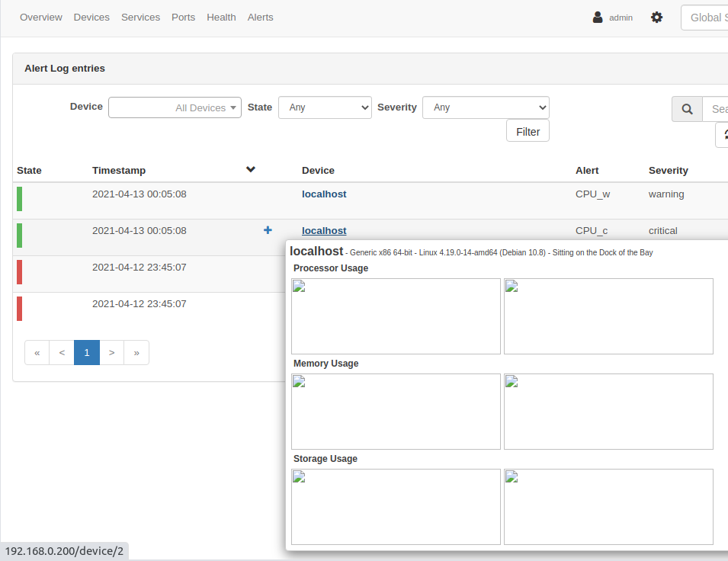Click the Global Search input field
Image resolution: width=728 pixels, height=561 pixels.
point(709,17)
